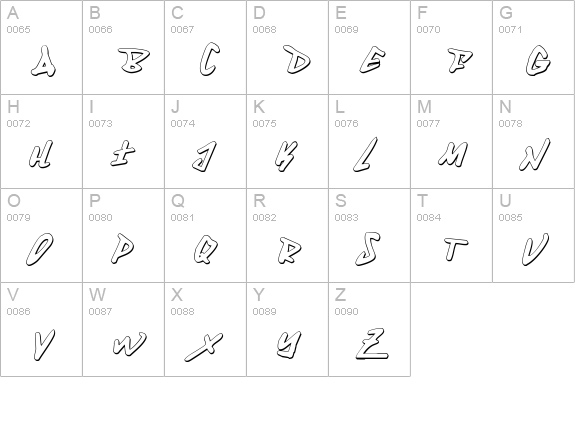
Task: Pick the R glyph tile 0082
Action: click(x=288, y=235)
